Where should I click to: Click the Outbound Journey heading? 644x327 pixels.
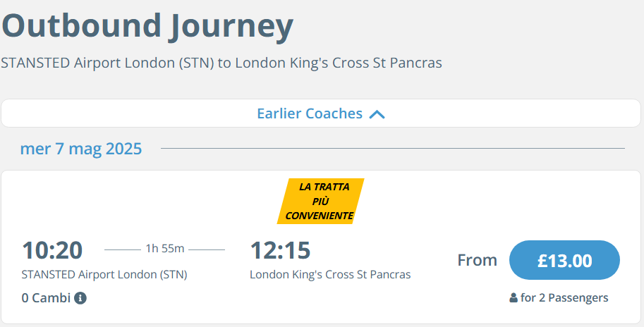tap(147, 25)
